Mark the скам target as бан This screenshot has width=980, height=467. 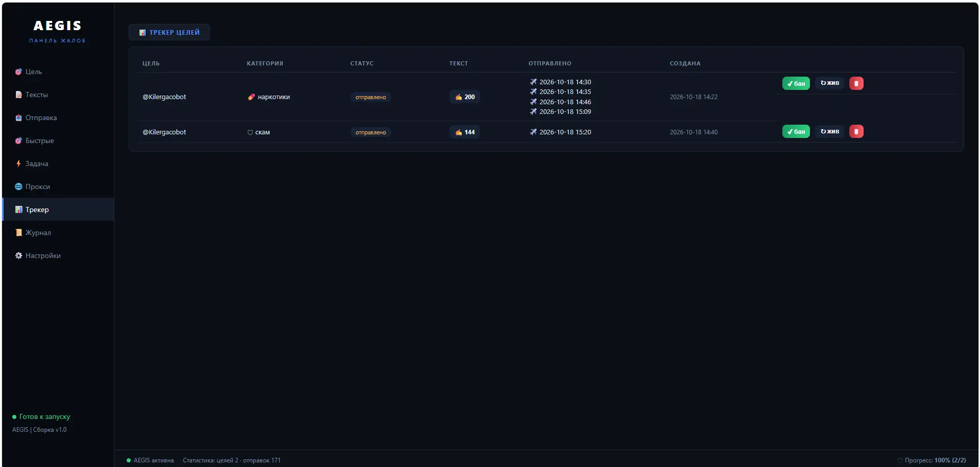click(796, 131)
